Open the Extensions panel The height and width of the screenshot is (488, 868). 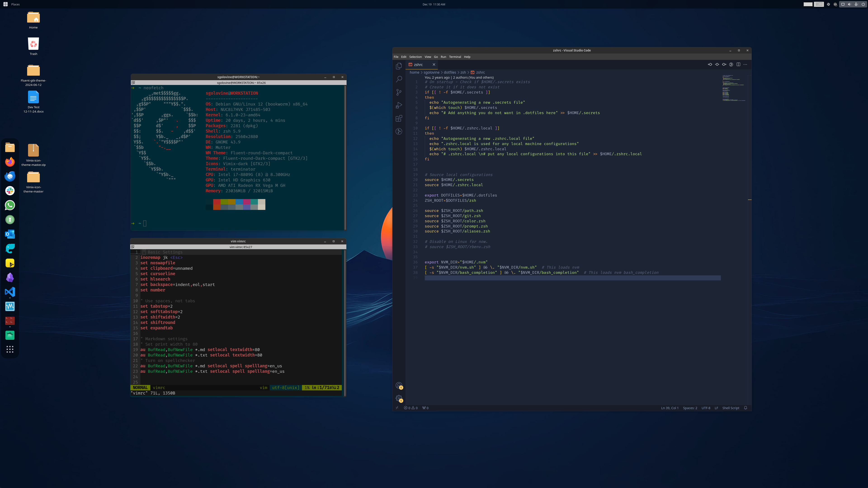399,118
